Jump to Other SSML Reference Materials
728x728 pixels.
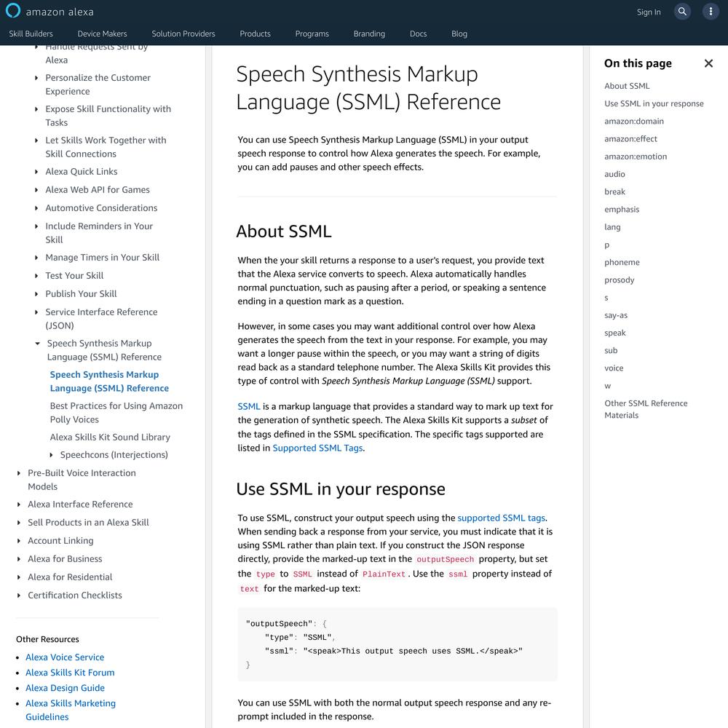click(646, 409)
